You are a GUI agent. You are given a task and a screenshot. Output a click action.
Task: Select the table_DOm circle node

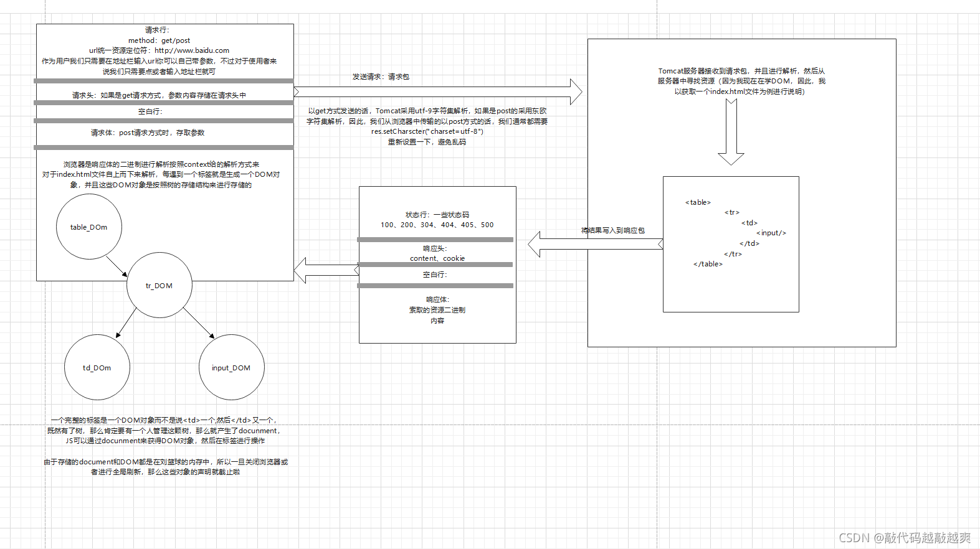[x=89, y=227]
